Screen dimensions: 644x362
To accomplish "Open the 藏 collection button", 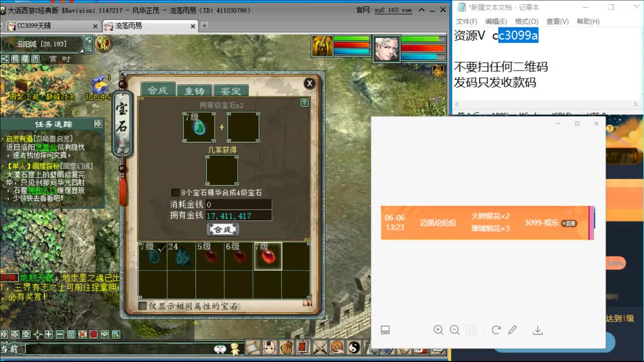I will click(x=25, y=59).
